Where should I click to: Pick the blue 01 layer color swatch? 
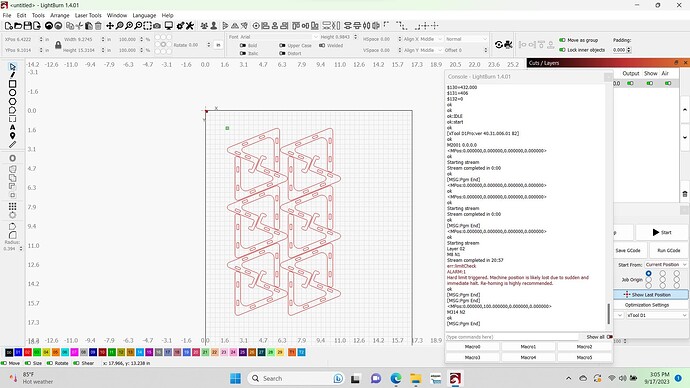point(18,352)
